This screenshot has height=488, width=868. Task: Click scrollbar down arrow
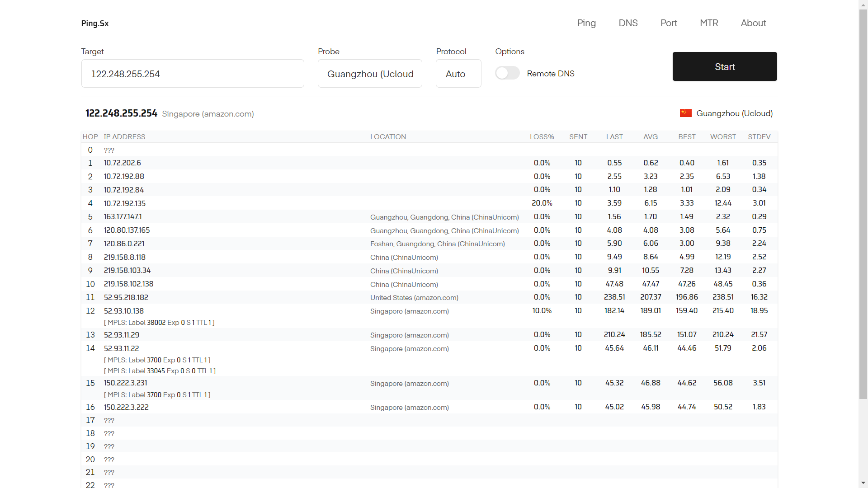863,483
